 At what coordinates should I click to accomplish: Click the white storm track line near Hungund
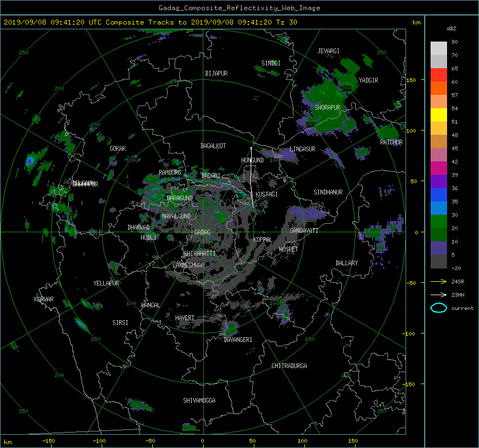(x=251, y=177)
